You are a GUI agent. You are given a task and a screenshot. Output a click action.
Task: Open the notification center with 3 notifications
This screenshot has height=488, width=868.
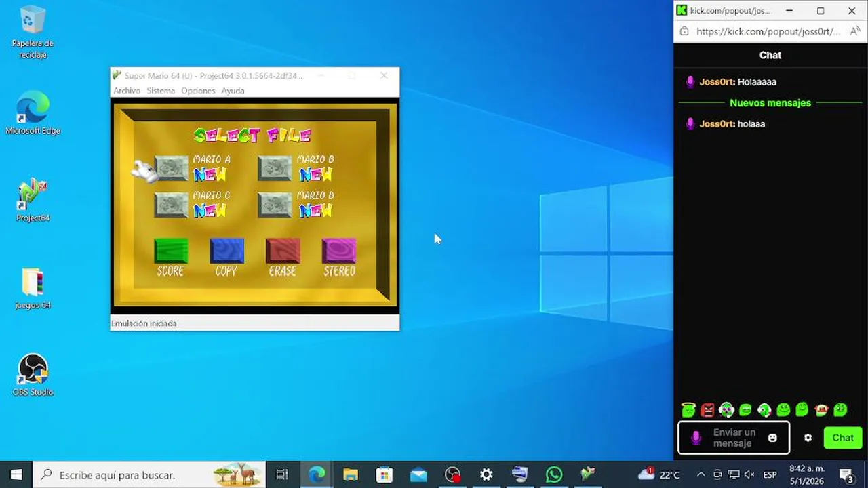point(846,474)
